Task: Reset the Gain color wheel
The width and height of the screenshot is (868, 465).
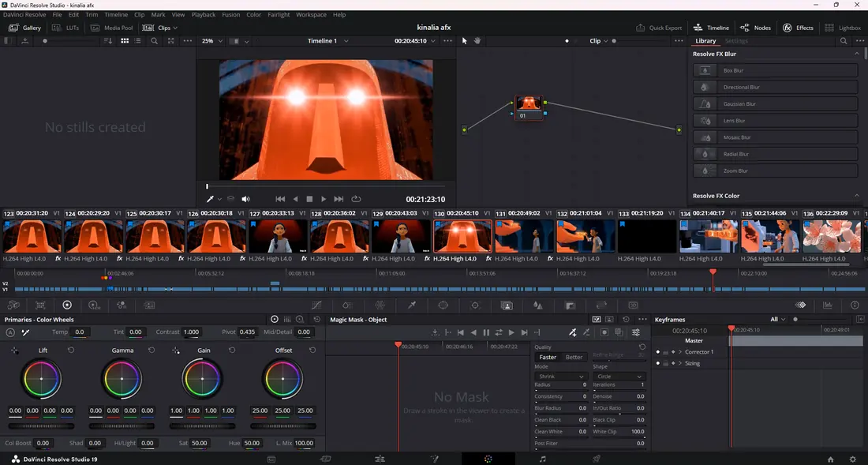Action: (232, 351)
